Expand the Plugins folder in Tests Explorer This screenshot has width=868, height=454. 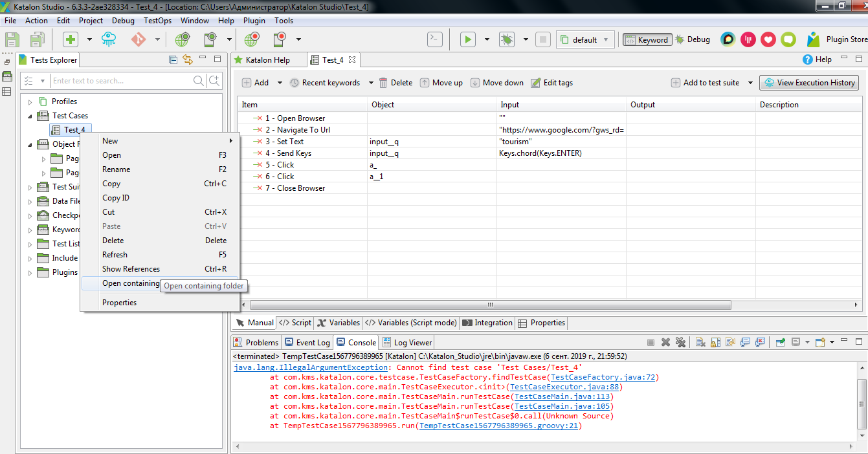(30, 272)
